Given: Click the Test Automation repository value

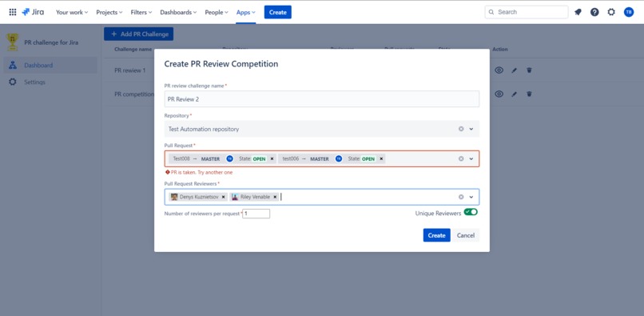Looking at the screenshot, I should [x=203, y=129].
